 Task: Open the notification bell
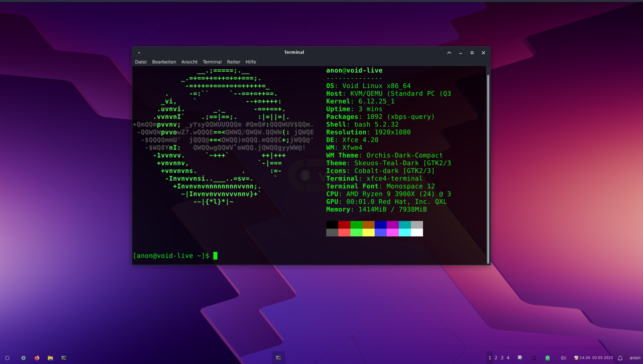620,358
